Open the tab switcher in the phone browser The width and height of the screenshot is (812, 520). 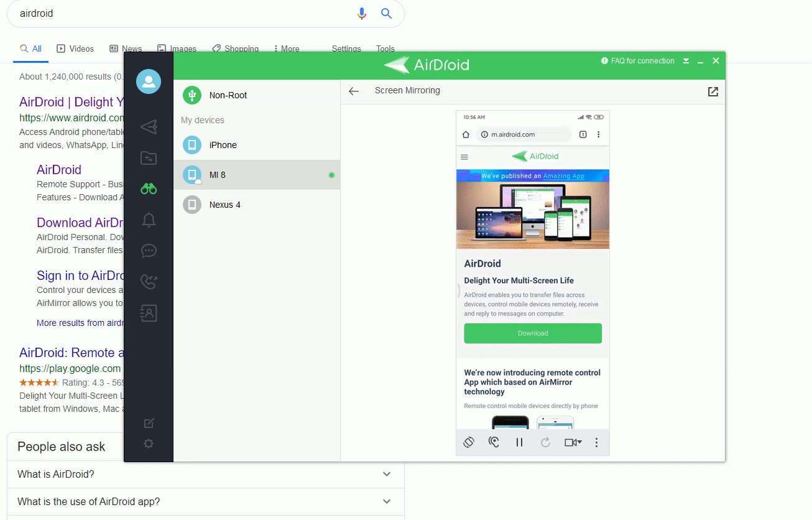[583, 134]
